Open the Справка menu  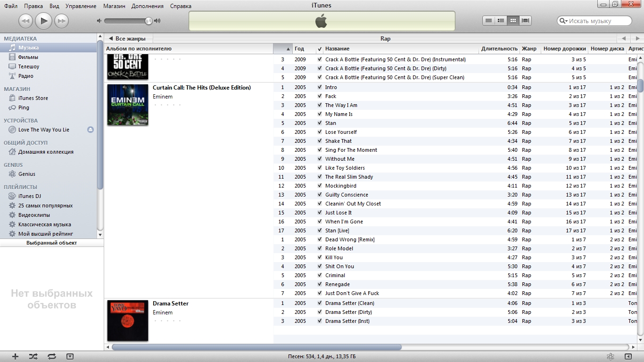point(180,6)
